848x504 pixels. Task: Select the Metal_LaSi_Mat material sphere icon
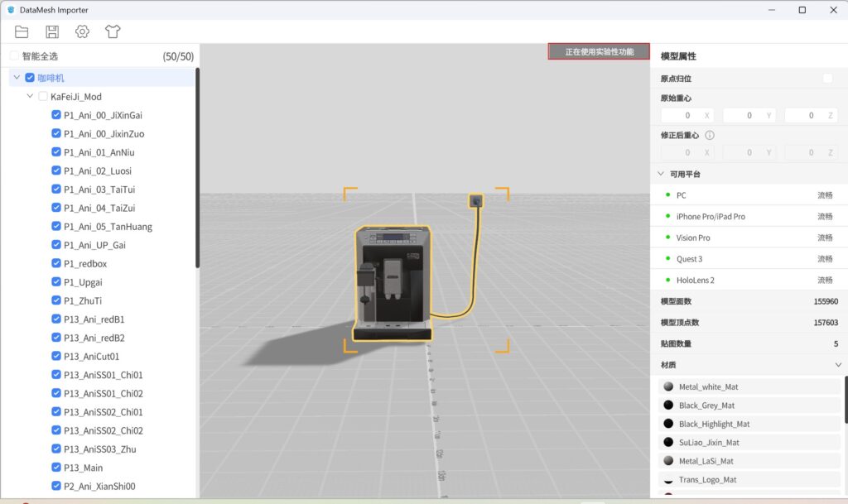(x=668, y=461)
